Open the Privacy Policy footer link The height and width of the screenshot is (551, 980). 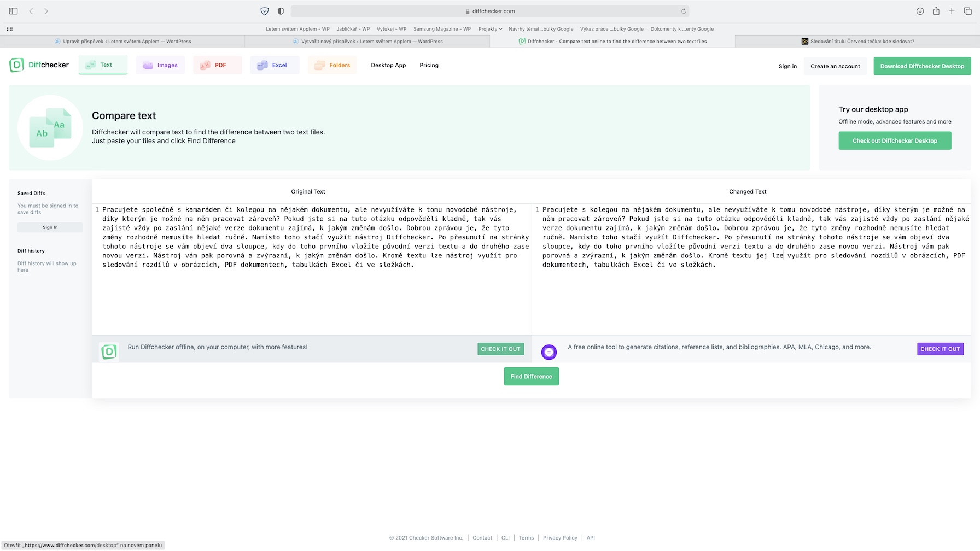[560, 538]
